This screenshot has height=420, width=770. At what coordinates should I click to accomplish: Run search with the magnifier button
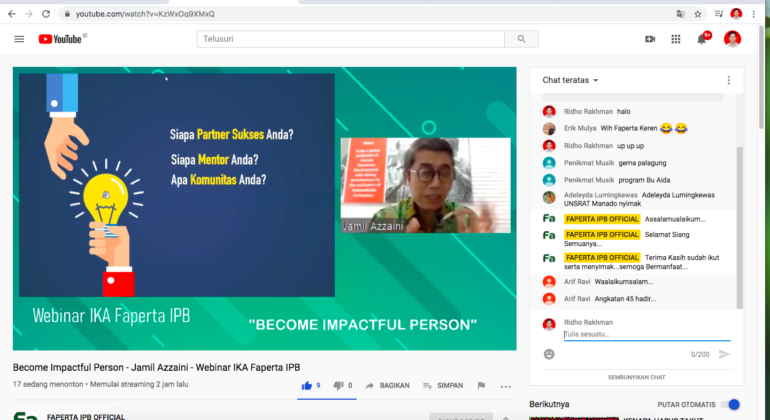click(x=522, y=39)
